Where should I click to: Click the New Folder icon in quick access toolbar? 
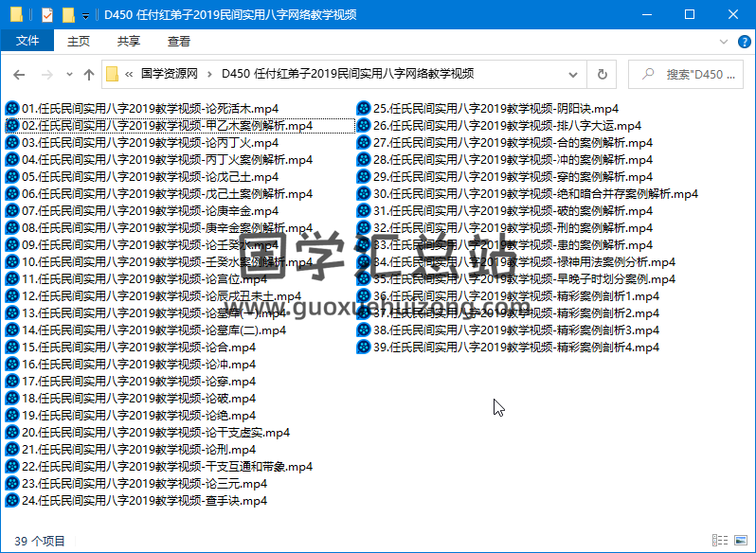click(x=68, y=15)
